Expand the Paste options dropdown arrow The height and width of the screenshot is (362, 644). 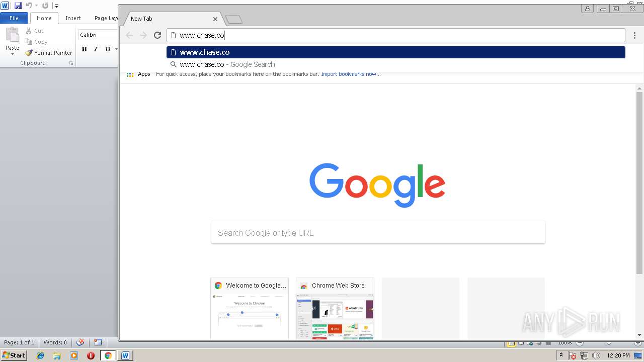(12, 54)
